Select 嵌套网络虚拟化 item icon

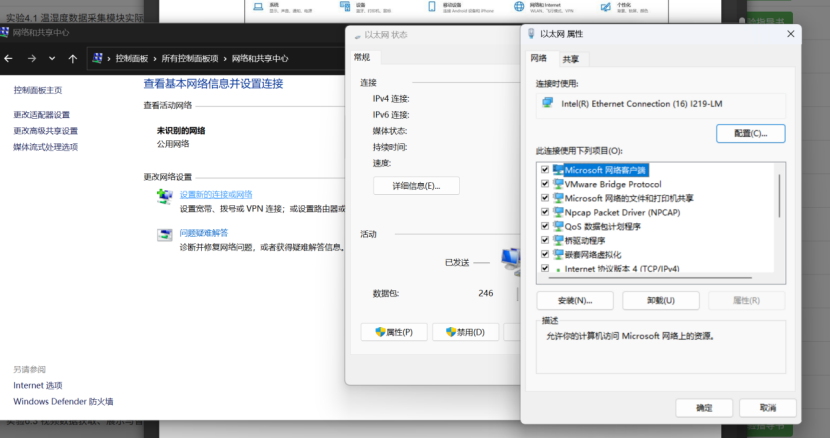point(558,254)
